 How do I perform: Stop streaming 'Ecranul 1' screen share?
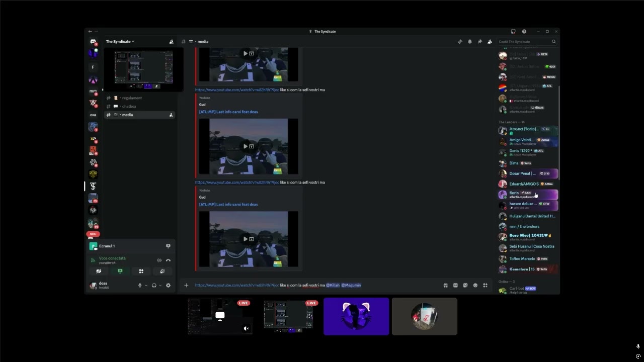[x=168, y=246]
